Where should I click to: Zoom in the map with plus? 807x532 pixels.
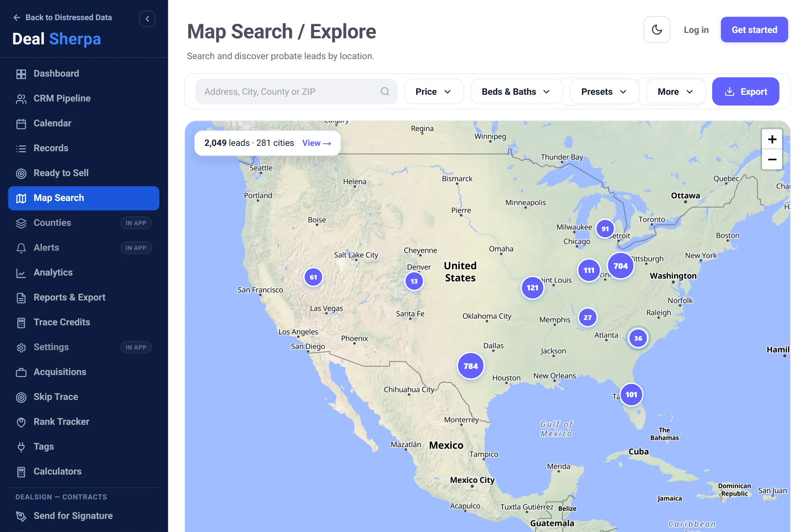[x=772, y=139]
